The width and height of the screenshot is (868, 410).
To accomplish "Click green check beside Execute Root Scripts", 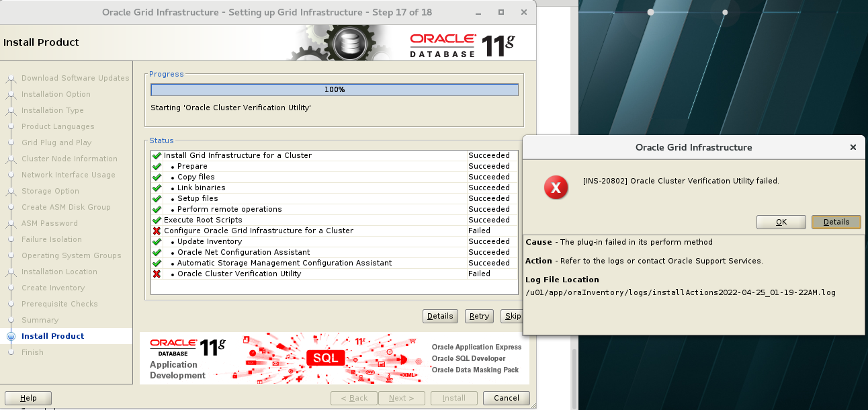I will tap(157, 220).
